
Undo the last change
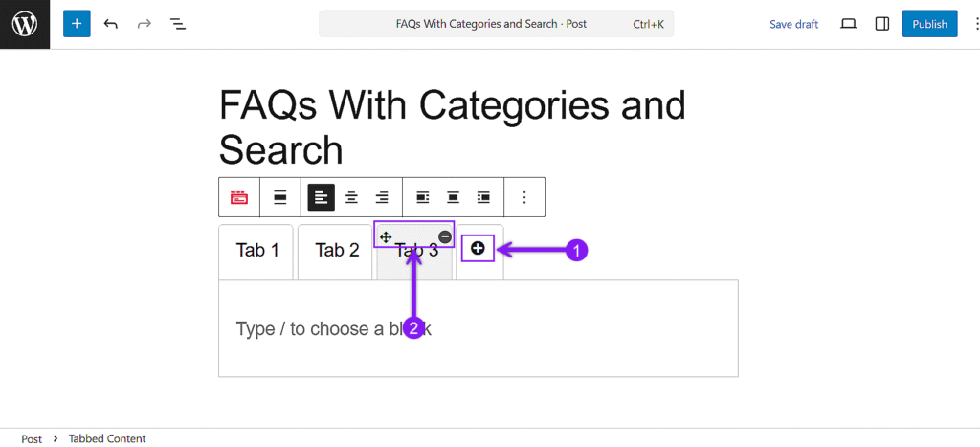[111, 24]
